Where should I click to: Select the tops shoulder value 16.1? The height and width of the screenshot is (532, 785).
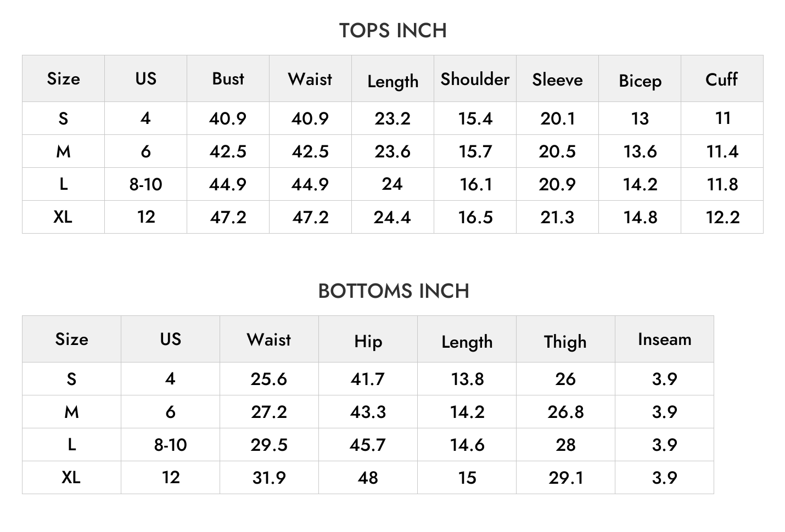[475, 184]
